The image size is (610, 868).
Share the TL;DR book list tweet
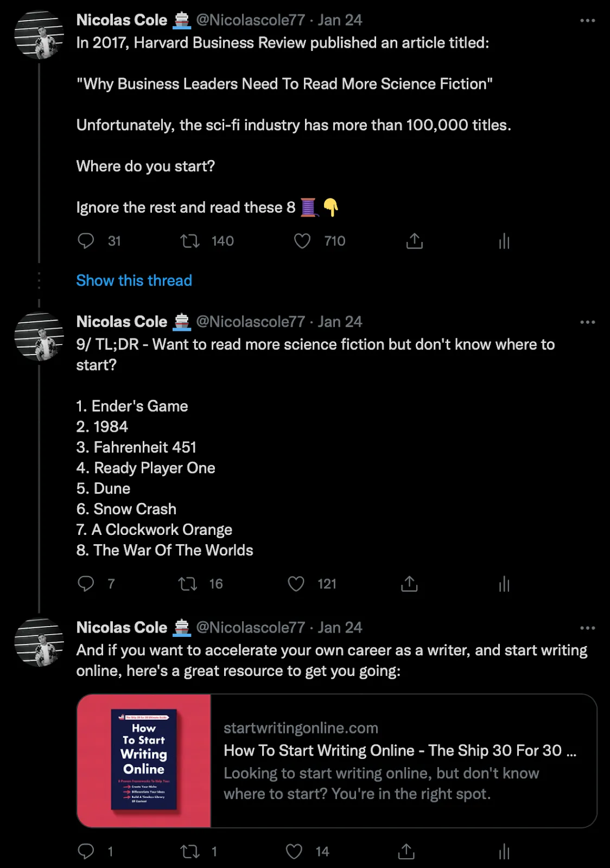[x=409, y=584]
